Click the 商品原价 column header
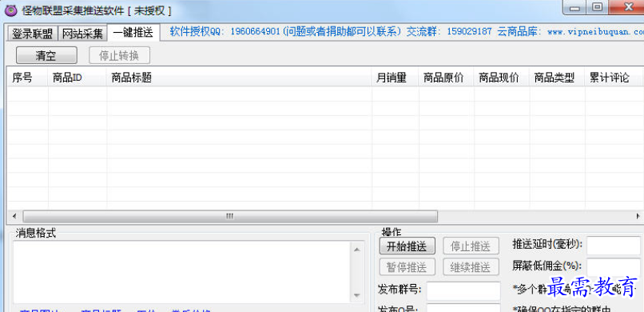Screen dimensions: 644x312 [447, 78]
